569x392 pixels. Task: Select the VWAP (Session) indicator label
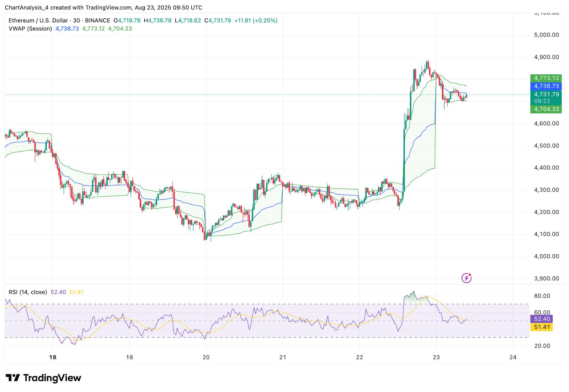point(30,28)
